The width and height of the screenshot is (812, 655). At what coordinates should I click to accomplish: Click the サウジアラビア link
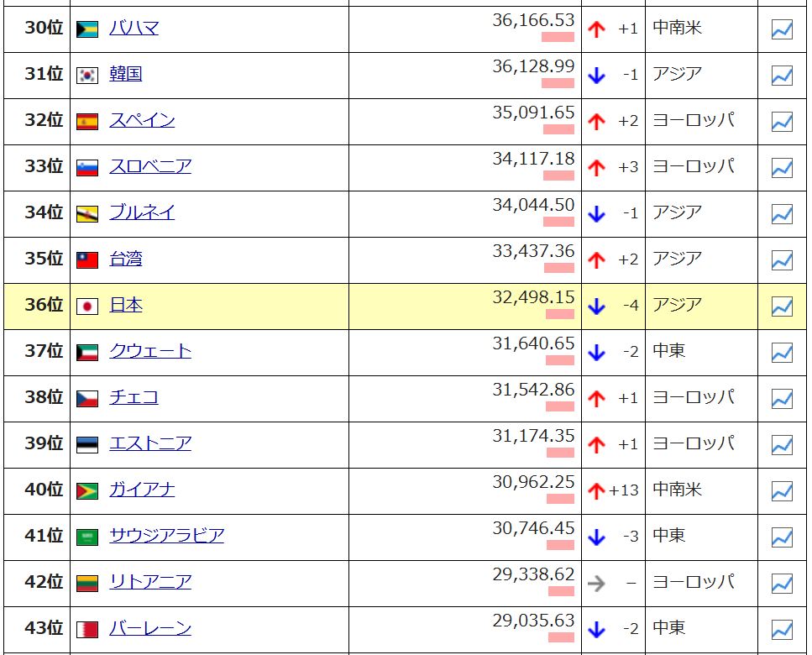166,536
